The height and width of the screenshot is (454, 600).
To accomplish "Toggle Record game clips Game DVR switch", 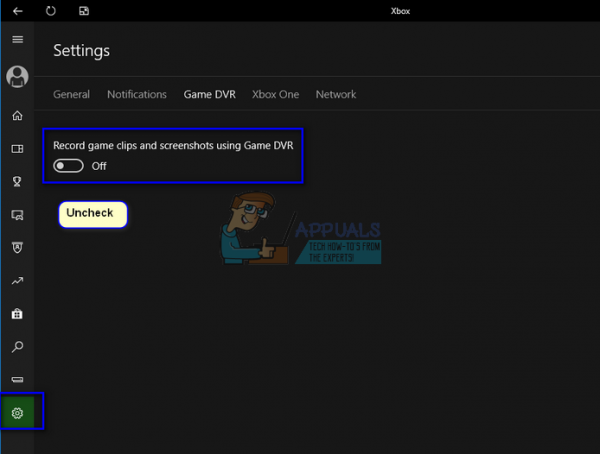I will coord(68,166).
